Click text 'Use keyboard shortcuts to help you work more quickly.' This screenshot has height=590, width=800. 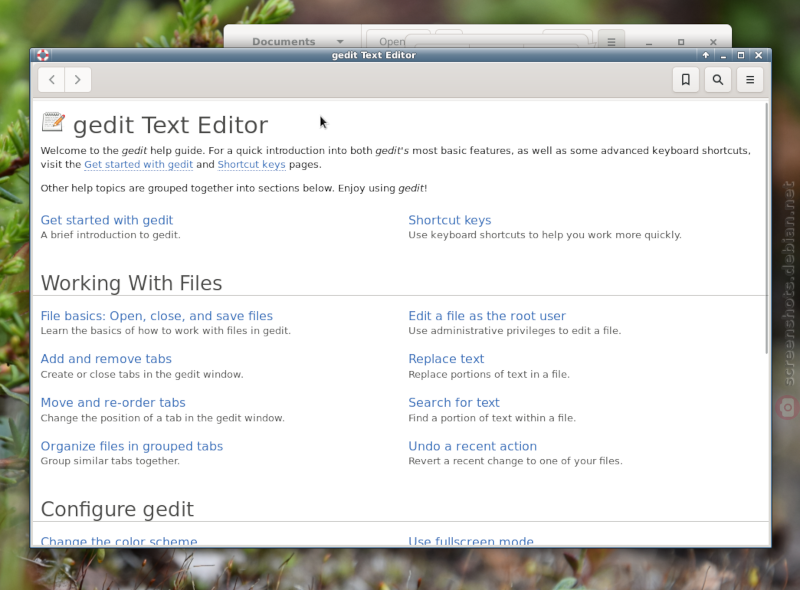[x=545, y=235]
